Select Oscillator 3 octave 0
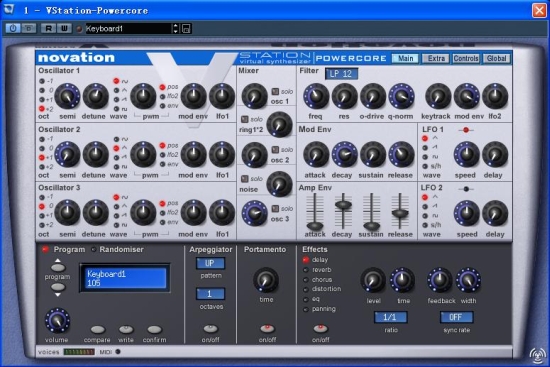The image size is (550, 367). point(42,206)
